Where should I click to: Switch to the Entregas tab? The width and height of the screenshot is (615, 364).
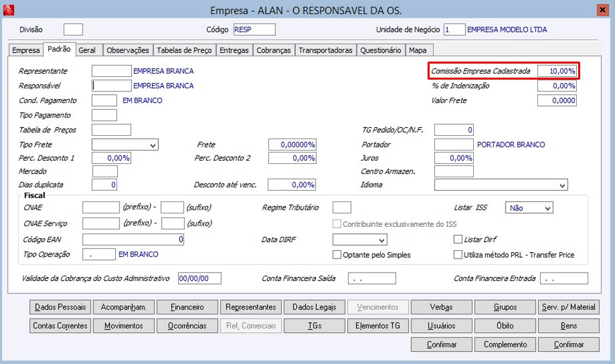pos(234,50)
